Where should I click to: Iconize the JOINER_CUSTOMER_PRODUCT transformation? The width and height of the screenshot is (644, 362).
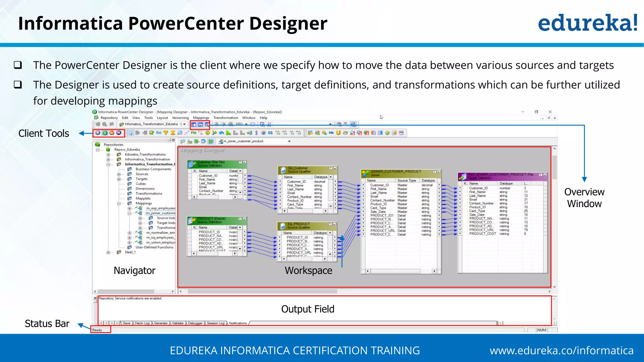[x=439, y=172]
